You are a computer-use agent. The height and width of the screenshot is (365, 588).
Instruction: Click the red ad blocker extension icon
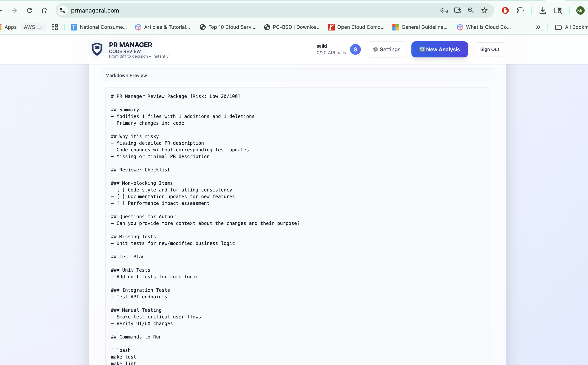point(505,10)
